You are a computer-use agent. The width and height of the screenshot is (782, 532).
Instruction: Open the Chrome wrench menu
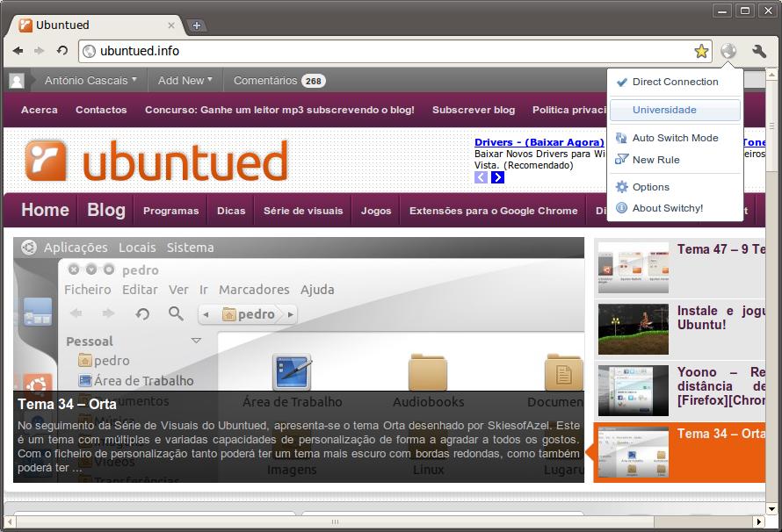point(759,51)
